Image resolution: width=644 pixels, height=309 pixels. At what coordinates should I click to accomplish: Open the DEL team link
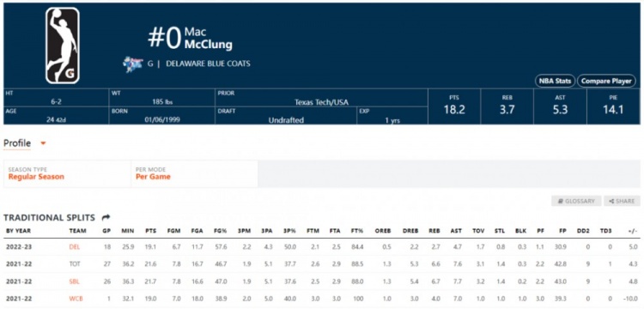75,247
